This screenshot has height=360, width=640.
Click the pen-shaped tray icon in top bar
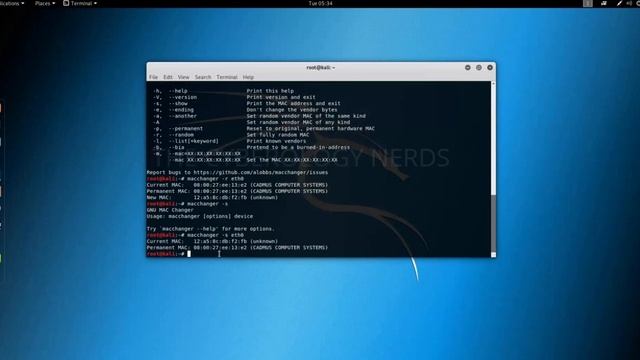[x=619, y=3]
